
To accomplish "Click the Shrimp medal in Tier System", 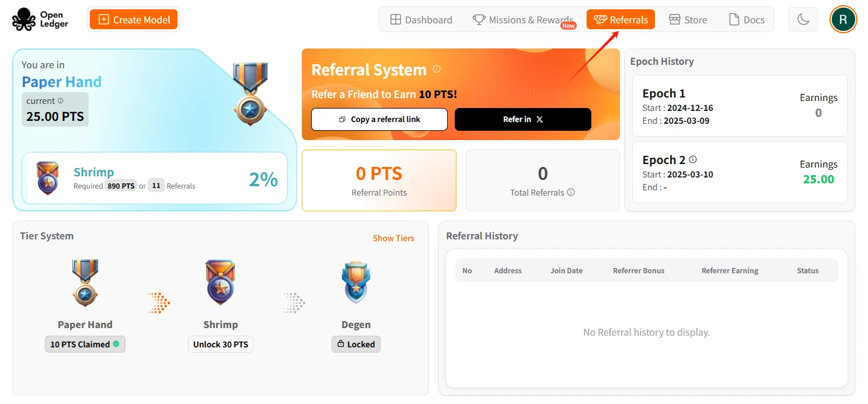I will 220,283.
